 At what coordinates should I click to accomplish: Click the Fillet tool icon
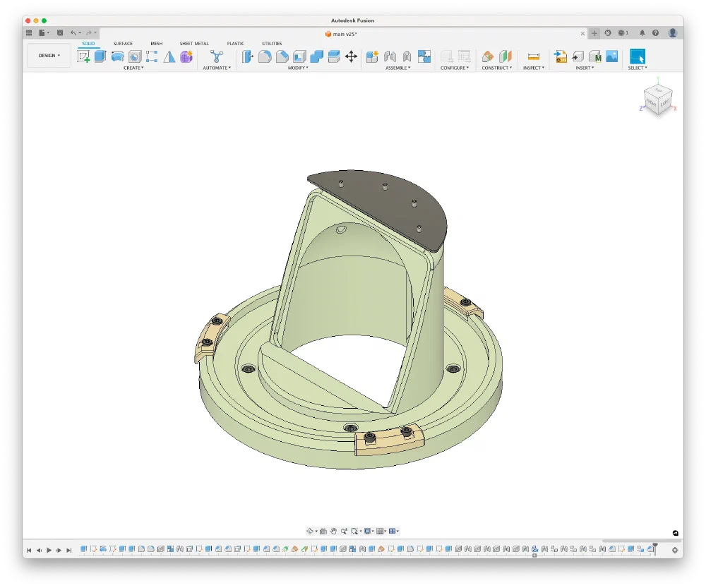tap(265, 56)
